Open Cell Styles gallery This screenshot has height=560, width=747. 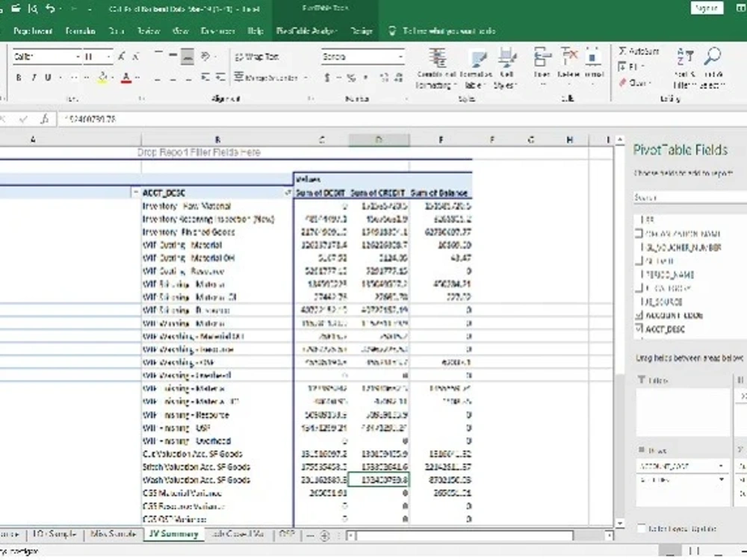click(x=506, y=68)
